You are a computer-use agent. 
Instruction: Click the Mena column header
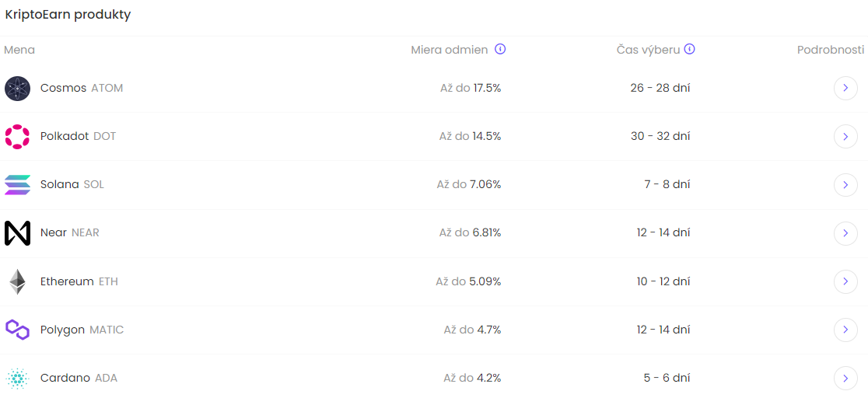pos(19,50)
